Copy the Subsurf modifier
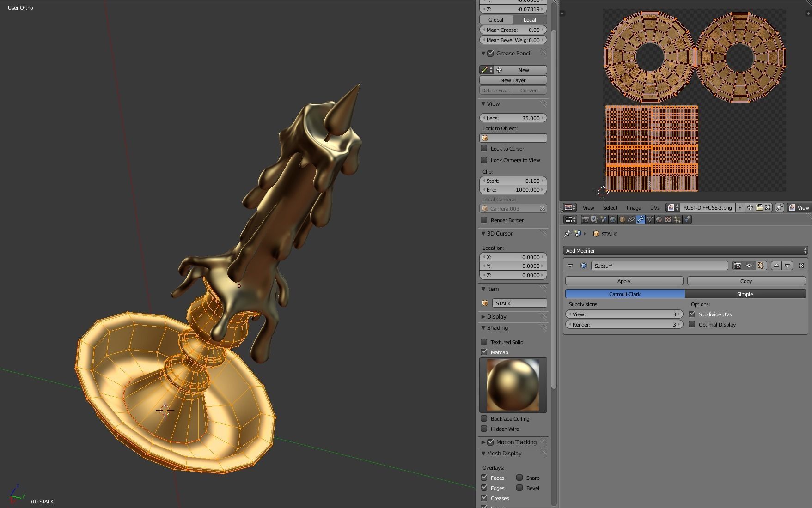 click(746, 281)
